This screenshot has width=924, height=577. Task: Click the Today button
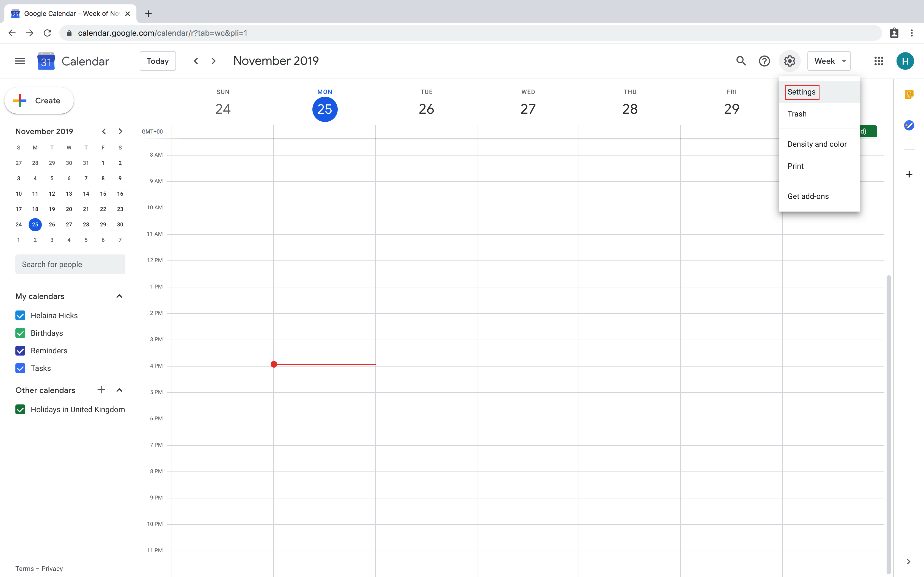click(158, 61)
